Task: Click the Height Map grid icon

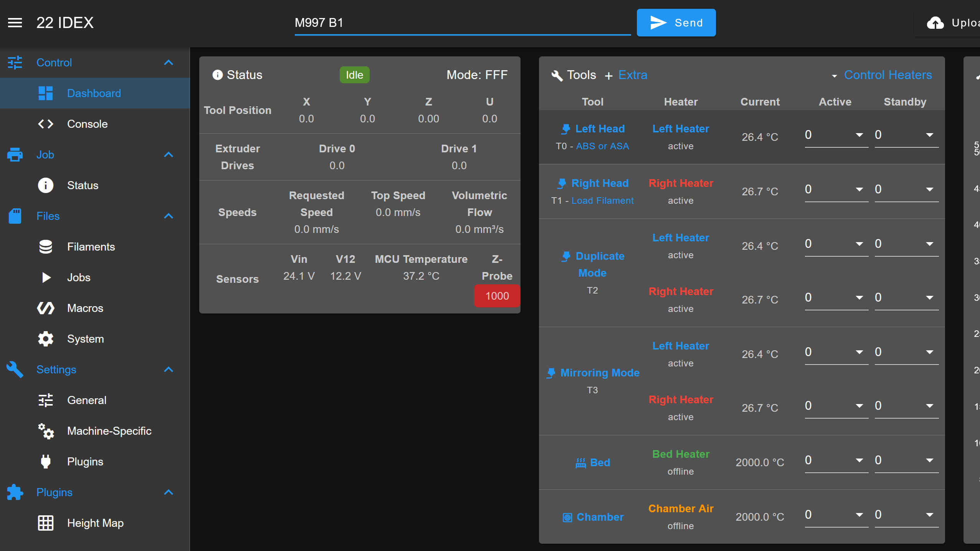Action: click(45, 523)
